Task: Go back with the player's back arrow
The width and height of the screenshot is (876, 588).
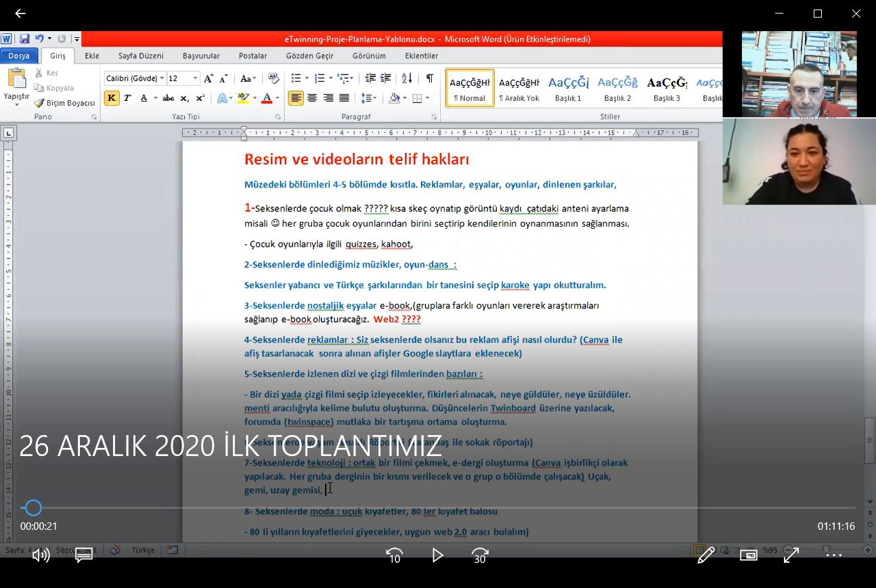Action: point(20,14)
